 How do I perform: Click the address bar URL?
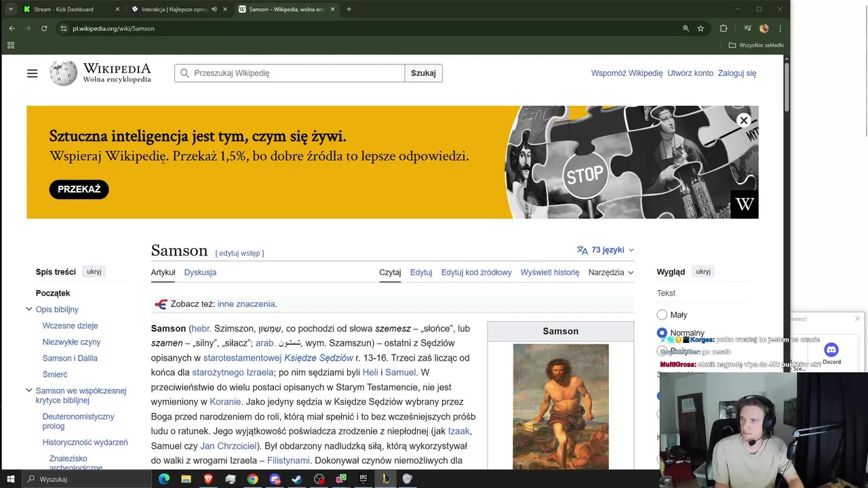click(x=113, y=28)
